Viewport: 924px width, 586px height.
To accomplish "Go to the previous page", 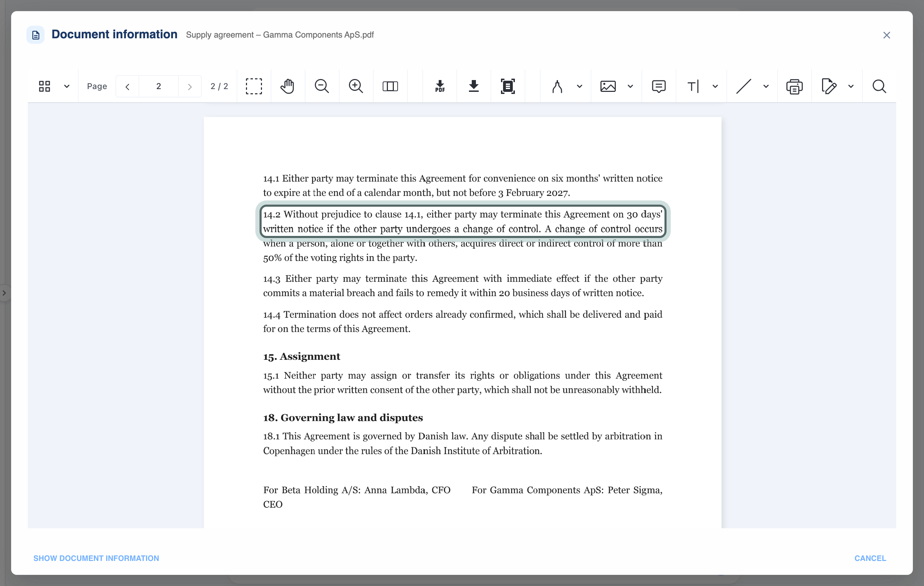I will coord(127,86).
